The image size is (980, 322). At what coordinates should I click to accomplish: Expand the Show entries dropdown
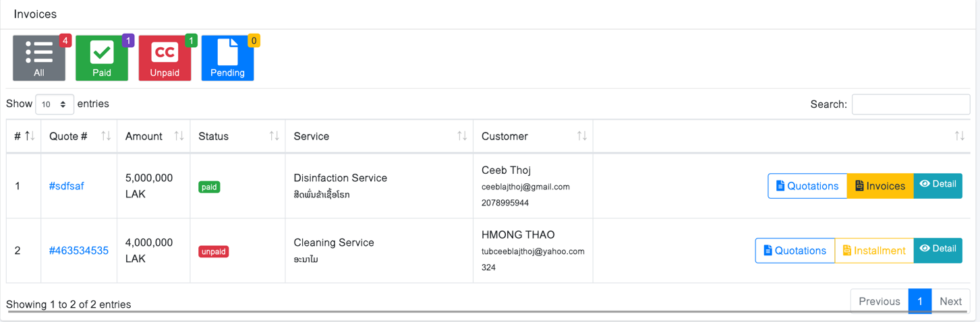pyautogui.click(x=55, y=104)
